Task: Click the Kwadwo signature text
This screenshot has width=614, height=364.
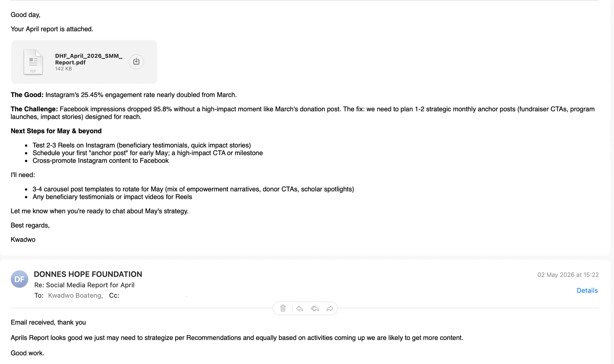Action: coord(23,240)
